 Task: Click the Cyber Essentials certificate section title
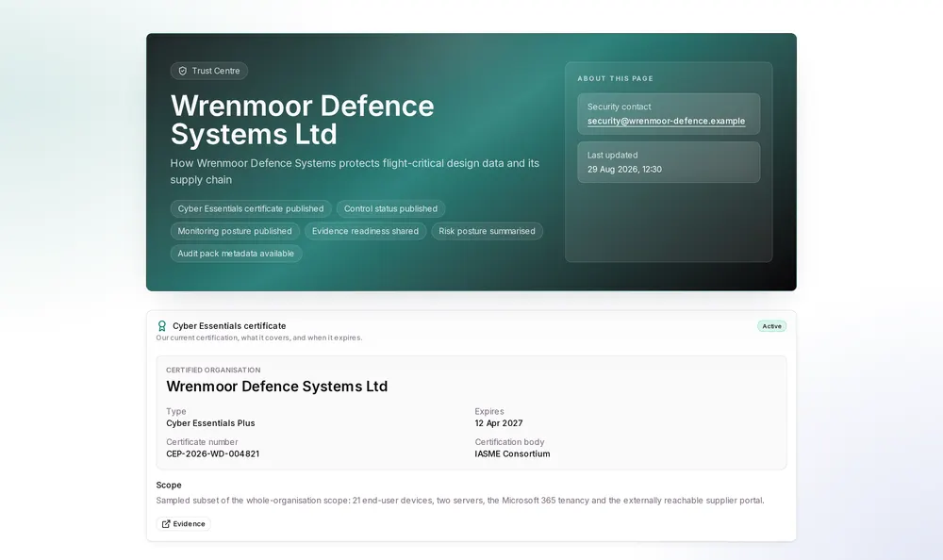pyautogui.click(x=229, y=326)
